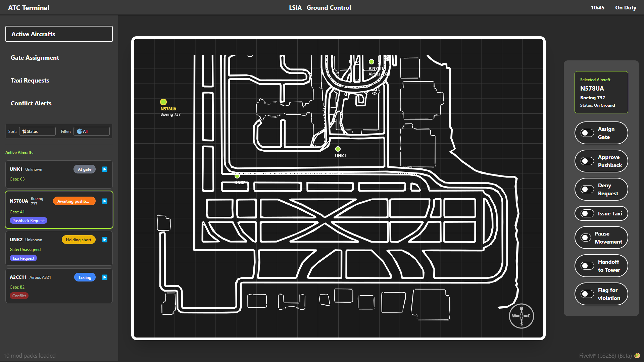Switch to the Conflict Alerts section
This screenshot has width=644, height=362.
point(31,103)
